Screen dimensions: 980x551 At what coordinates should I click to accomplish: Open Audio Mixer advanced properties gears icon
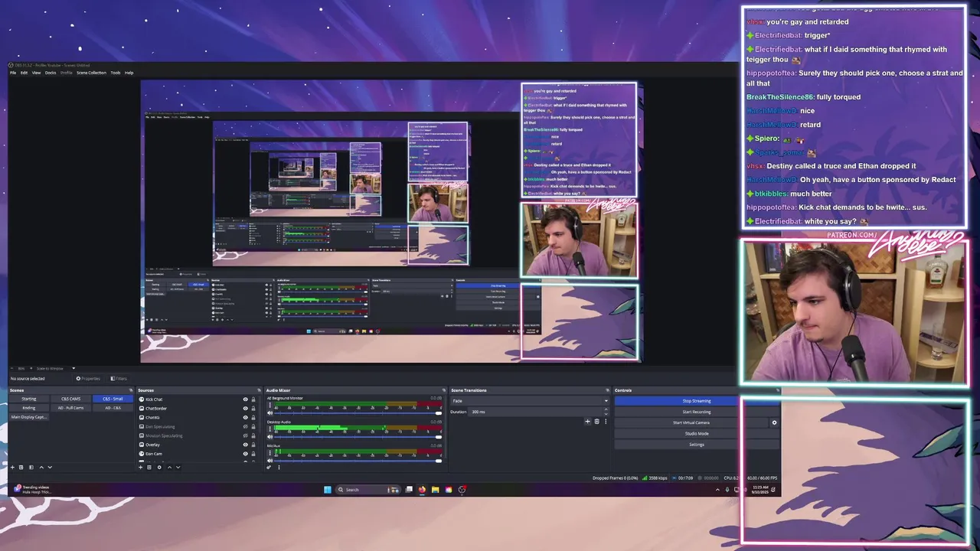(x=269, y=467)
